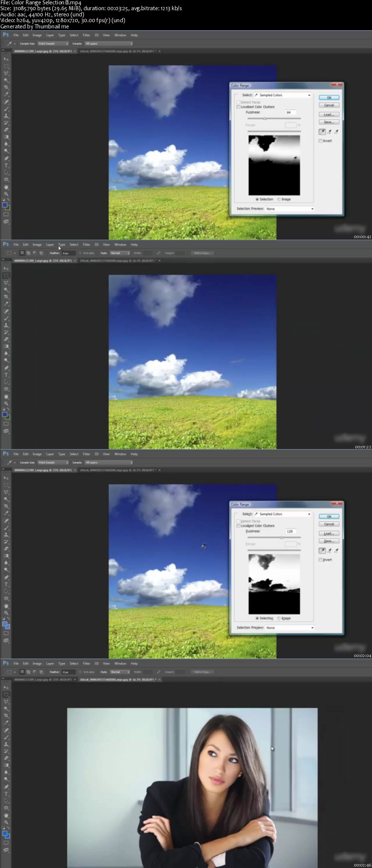Click Save... in the Fuzziness 128 Color Range dialog
The height and width of the screenshot is (868, 372).
(329, 541)
